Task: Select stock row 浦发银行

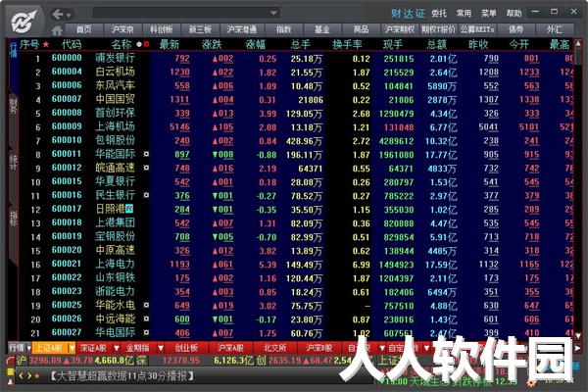Action: click(x=296, y=58)
